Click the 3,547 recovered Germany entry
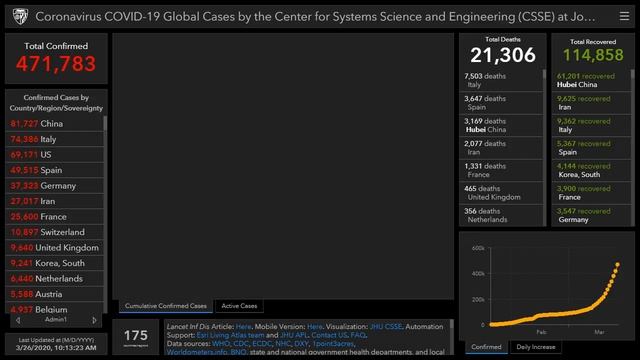This screenshot has width=640, height=360. pos(591,215)
